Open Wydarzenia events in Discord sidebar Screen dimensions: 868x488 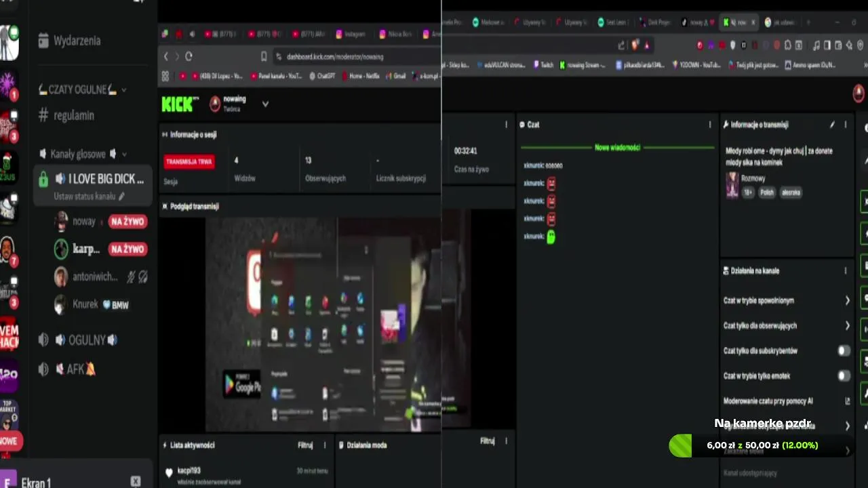pos(69,41)
